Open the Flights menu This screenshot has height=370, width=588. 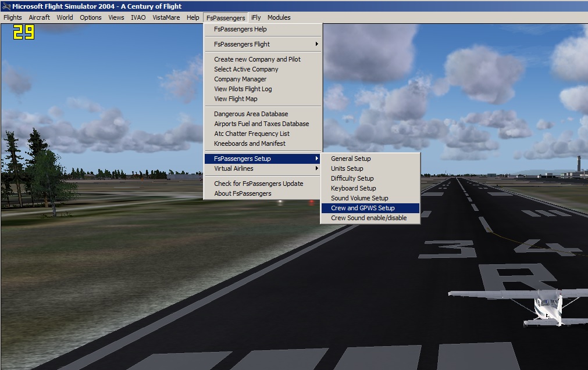point(13,17)
